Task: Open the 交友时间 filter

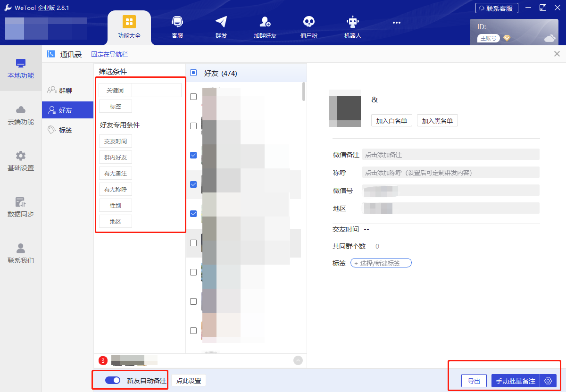Action: point(116,141)
